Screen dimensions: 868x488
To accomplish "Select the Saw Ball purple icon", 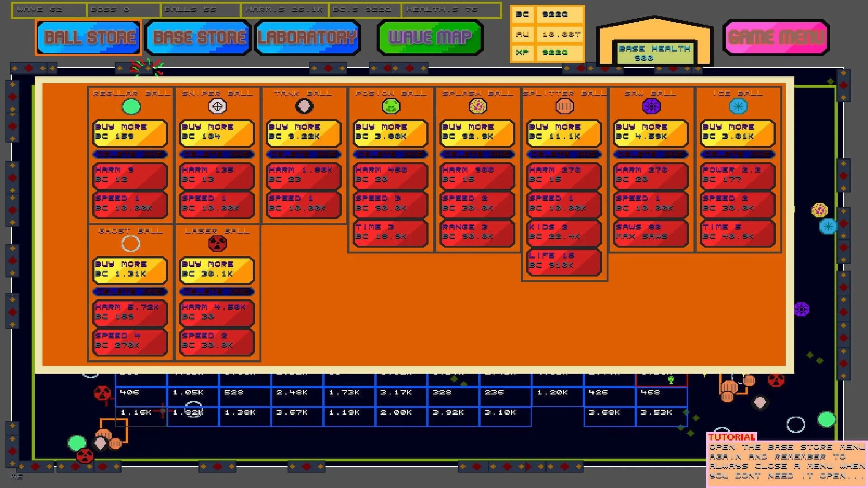I will (x=651, y=107).
